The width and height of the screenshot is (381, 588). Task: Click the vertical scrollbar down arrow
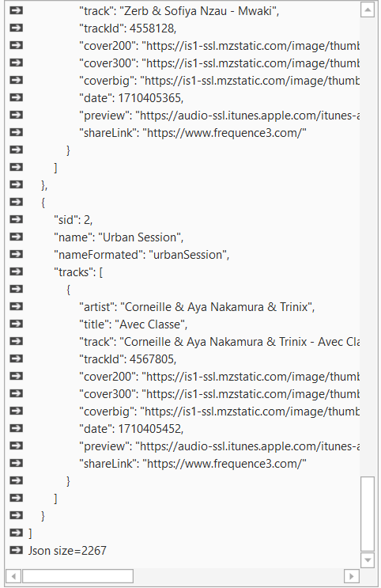coord(368,560)
